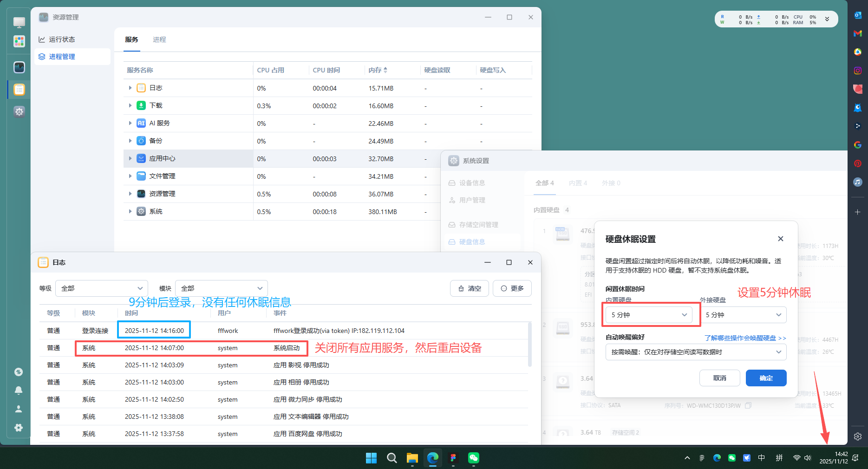Viewport: 868px width, 469px height.
Task: Copy the disk serial number WD-WMC130D13PJW
Action: (748, 405)
